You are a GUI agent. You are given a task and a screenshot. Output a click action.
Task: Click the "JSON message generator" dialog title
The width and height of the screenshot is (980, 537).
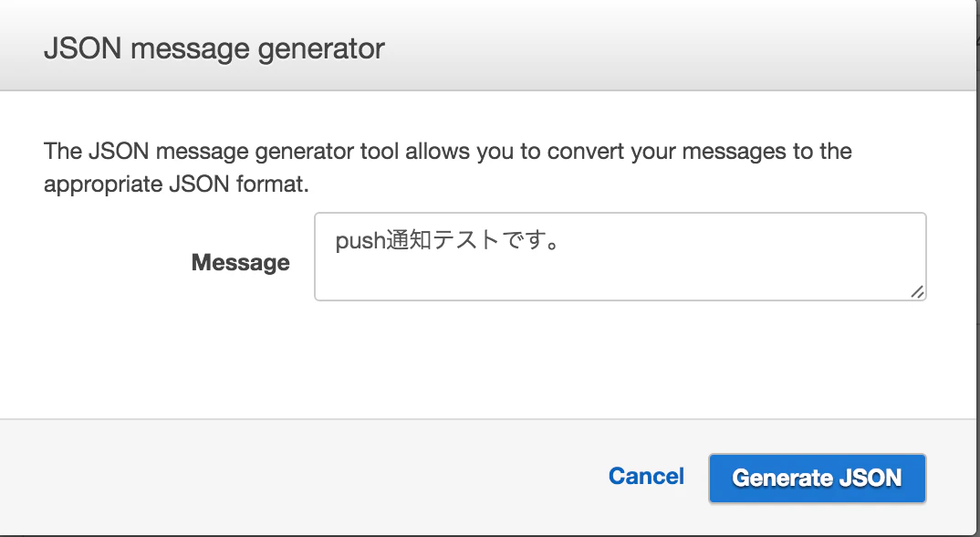coord(214,48)
